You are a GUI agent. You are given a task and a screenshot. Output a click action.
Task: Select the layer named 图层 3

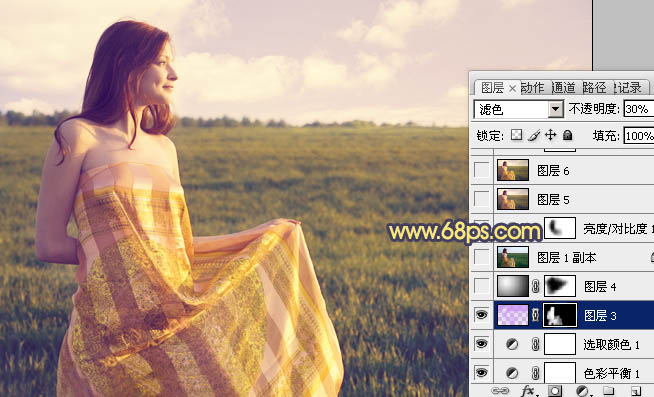pyautogui.click(x=600, y=316)
